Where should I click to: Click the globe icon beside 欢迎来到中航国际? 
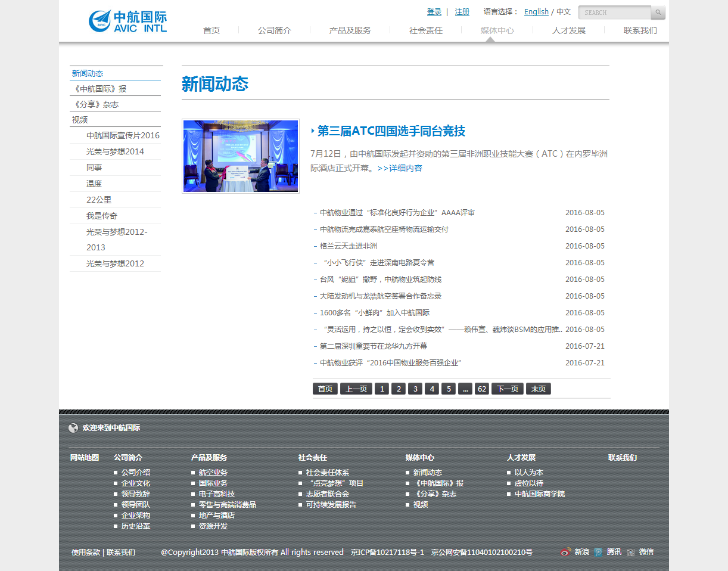(x=73, y=427)
